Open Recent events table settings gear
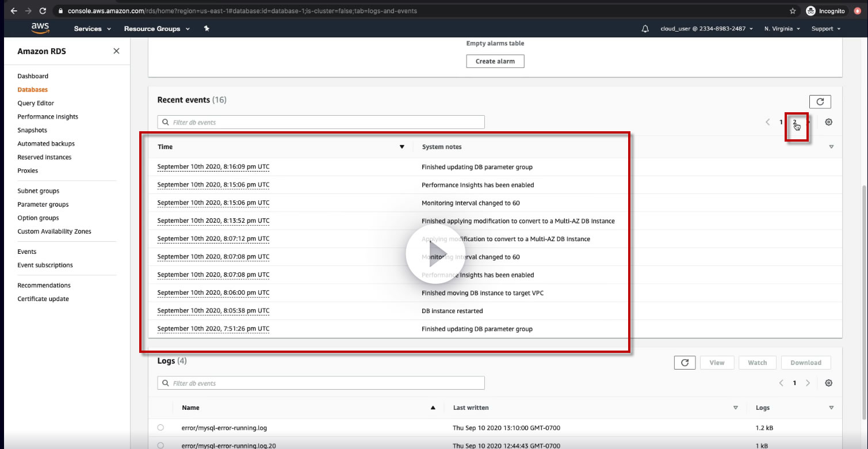Image resolution: width=868 pixels, height=449 pixels. (x=829, y=122)
